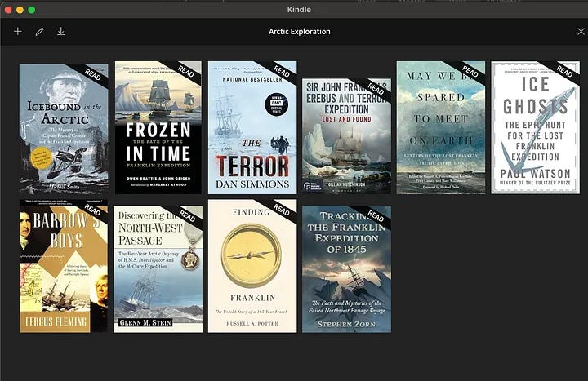Image resolution: width=588 pixels, height=381 pixels.
Task: Close the Arctic Exploration collection view
Action: [581, 32]
